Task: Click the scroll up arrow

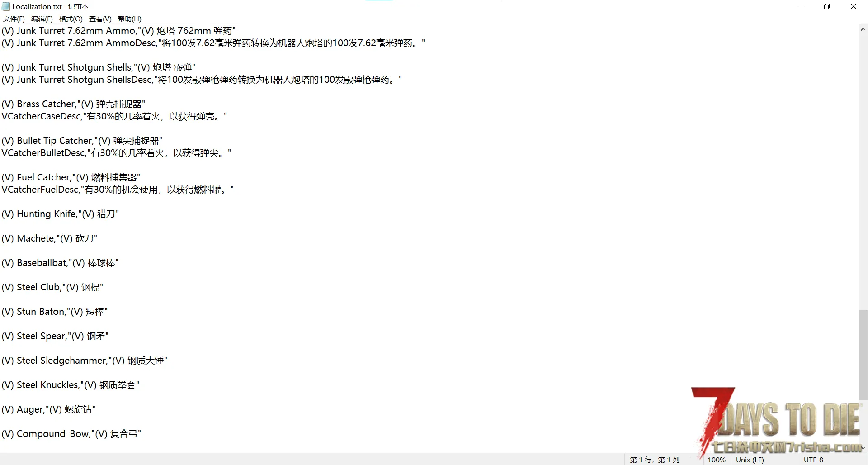Action: (863, 29)
